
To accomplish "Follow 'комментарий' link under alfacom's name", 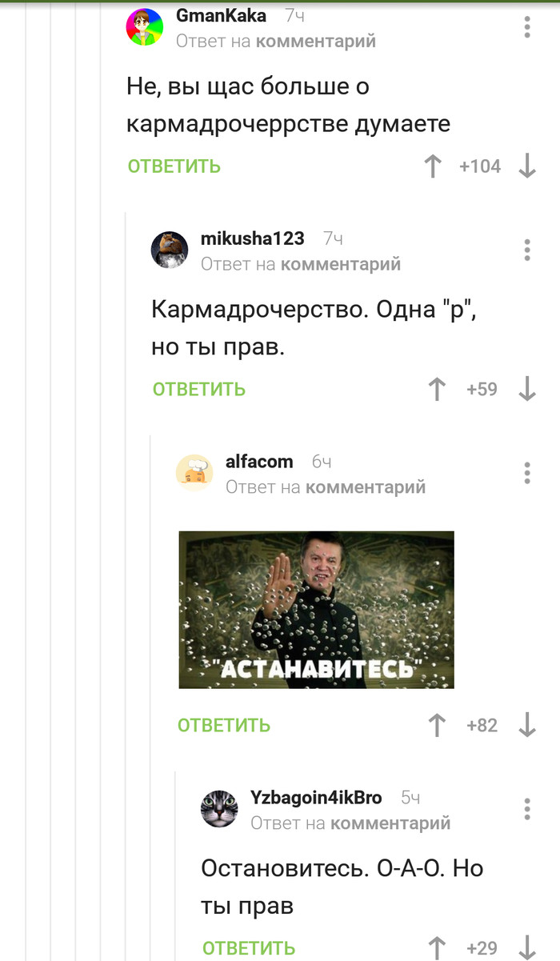I will coord(366,487).
